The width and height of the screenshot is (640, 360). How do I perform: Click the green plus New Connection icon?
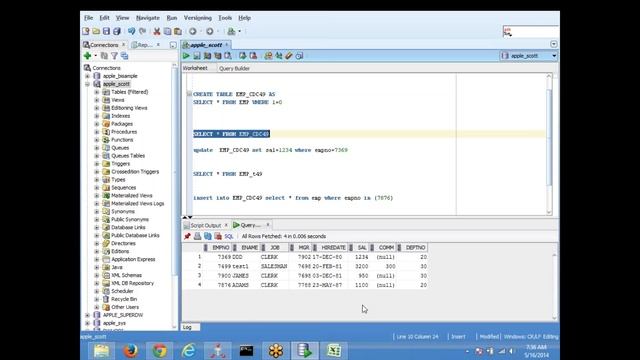click(x=87, y=56)
